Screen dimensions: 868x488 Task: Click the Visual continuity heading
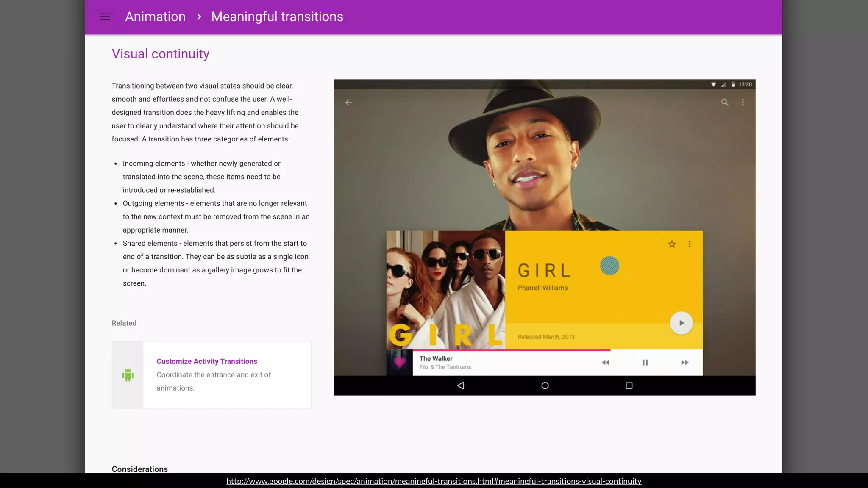pyautogui.click(x=161, y=54)
